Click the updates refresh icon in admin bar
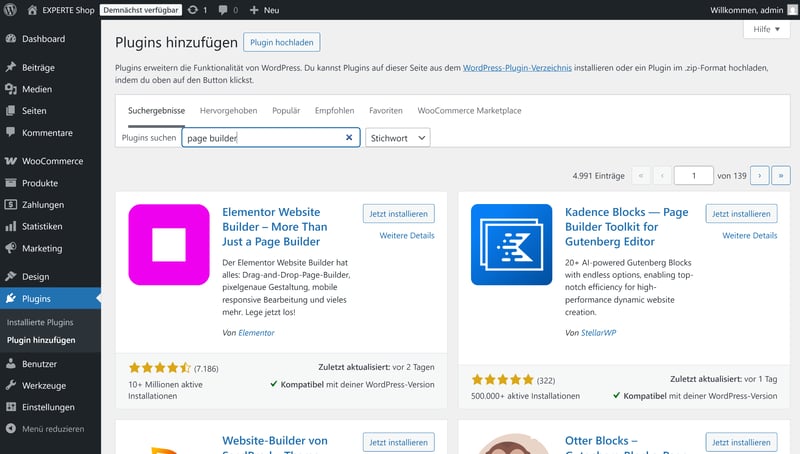The width and height of the screenshot is (800, 454). point(192,9)
